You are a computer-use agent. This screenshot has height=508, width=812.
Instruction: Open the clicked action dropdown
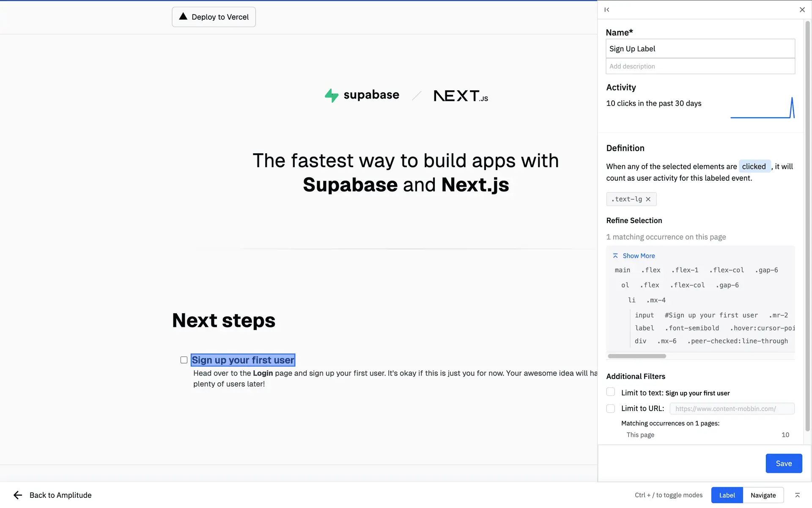[x=754, y=166]
